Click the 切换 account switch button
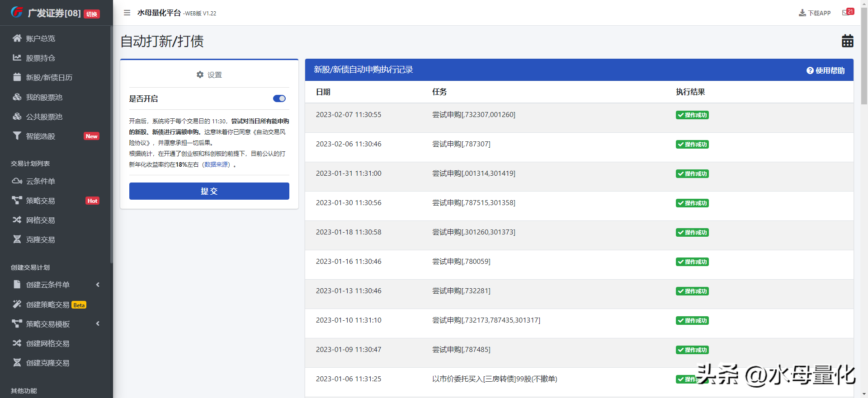The width and height of the screenshot is (868, 398). (92, 14)
